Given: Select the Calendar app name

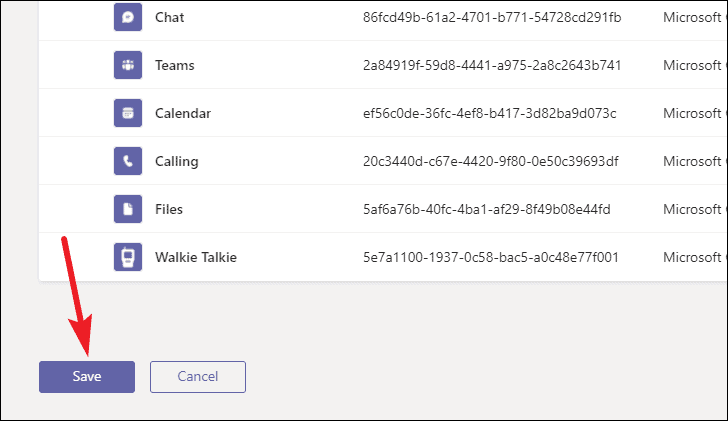Looking at the screenshot, I should coord(183,114).
